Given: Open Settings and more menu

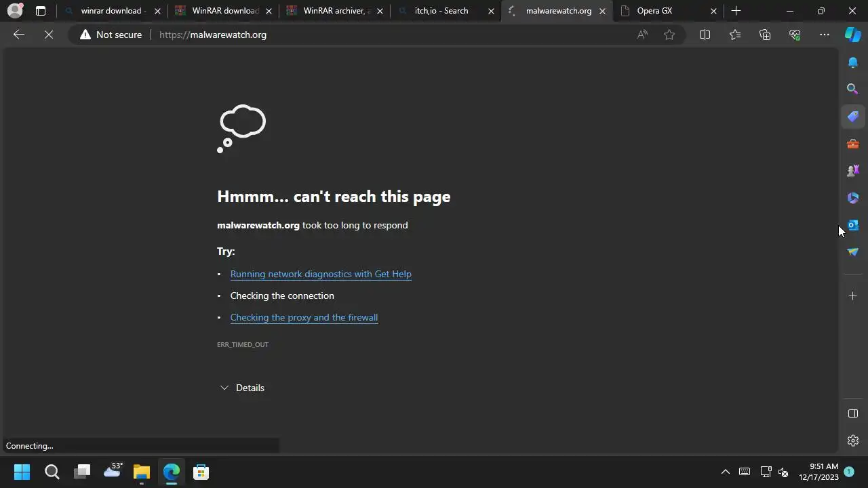Looking at the screenshot, I should 825,35.
